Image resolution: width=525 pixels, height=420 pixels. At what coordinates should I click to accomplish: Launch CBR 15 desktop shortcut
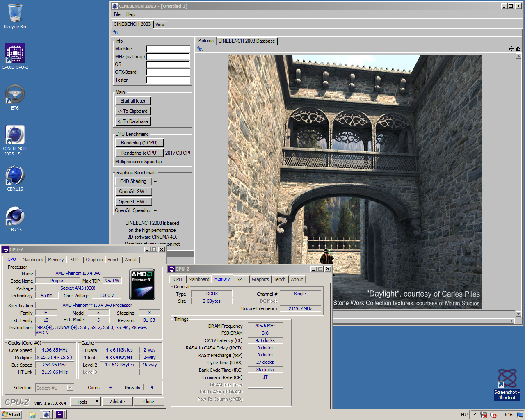[x=15, y=219]
